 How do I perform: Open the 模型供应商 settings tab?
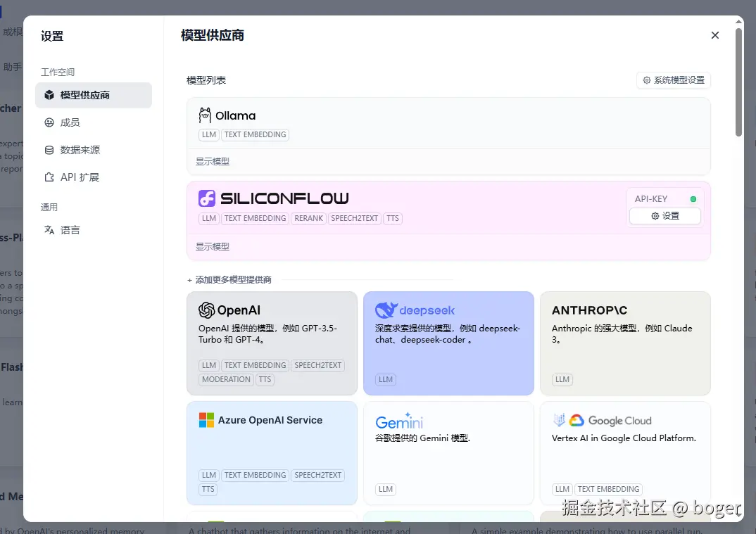click(x=94, y=95)
